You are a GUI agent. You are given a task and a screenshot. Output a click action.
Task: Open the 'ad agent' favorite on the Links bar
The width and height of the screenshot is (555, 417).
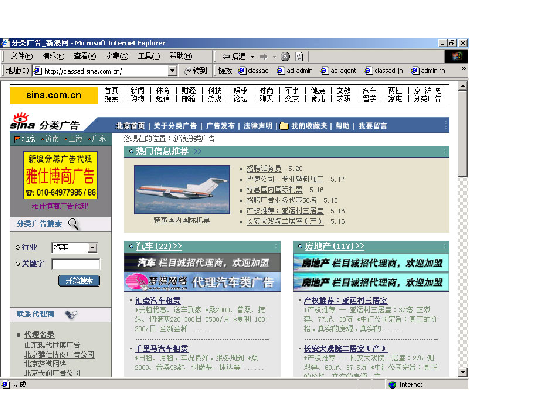[338, 71]
